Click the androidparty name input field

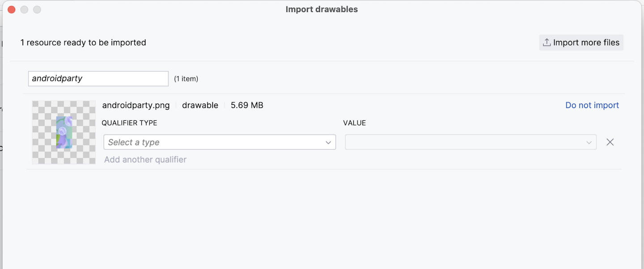[x=98, y=78]
